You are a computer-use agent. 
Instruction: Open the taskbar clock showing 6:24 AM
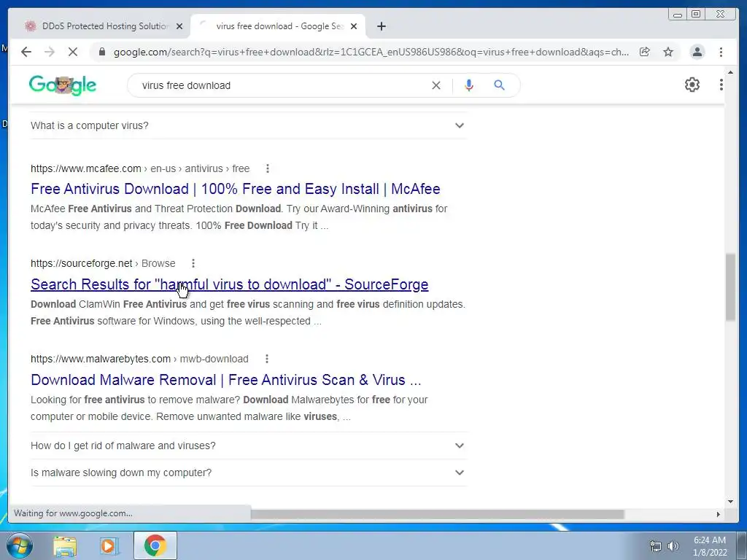(710, 546)
